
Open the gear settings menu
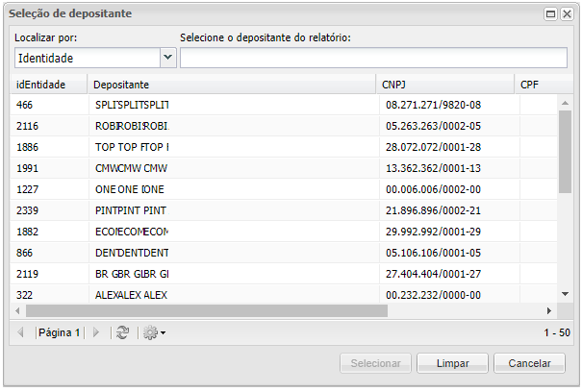coord(153,332)
